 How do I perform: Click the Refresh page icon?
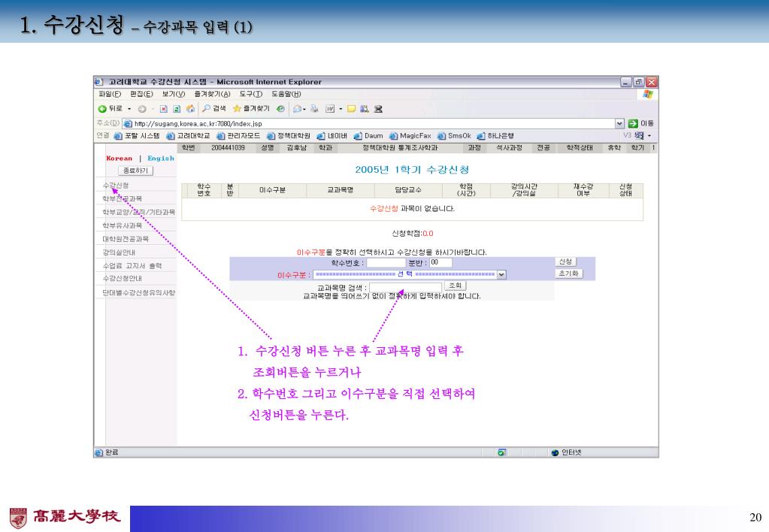(177, 109)
